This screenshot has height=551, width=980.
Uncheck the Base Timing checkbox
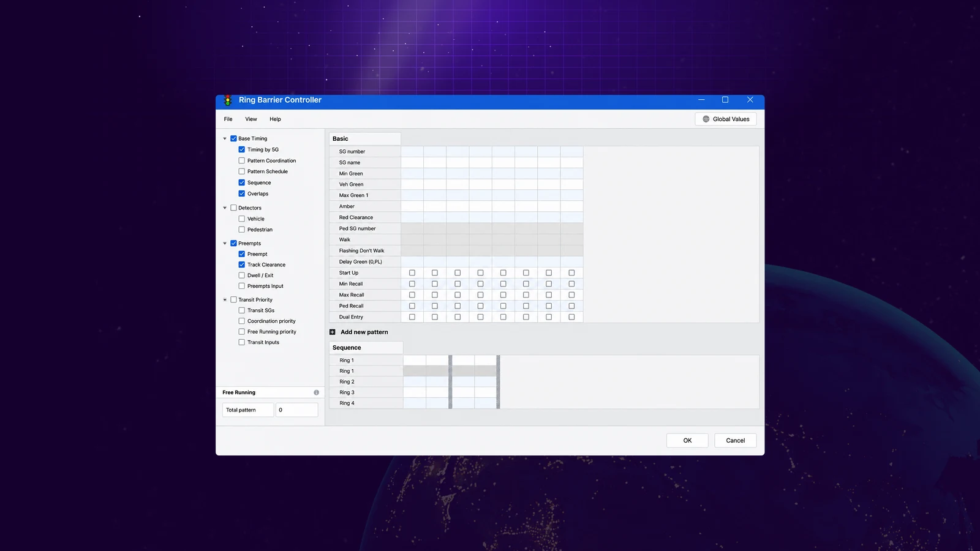coord(233,138)
